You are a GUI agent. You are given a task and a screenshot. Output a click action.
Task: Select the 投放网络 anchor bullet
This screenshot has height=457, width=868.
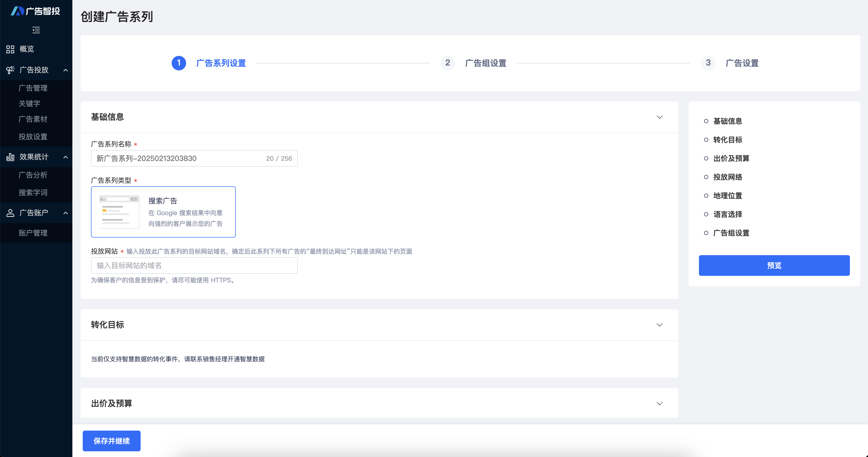[706, 177]
